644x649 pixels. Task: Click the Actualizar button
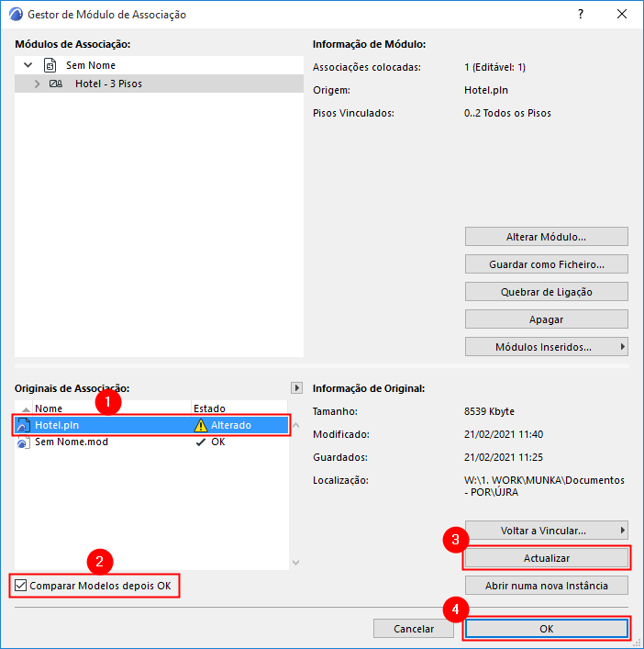point(546,558)
